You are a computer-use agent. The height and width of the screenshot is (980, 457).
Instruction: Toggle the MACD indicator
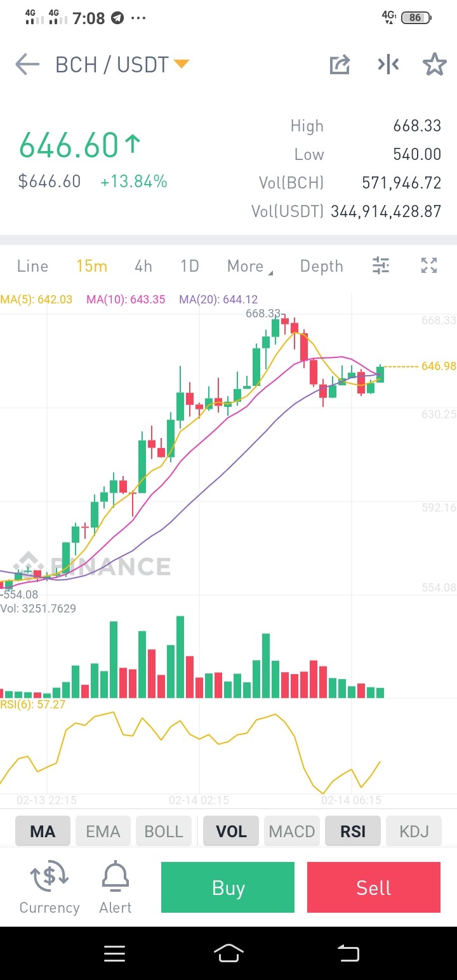click(292, 831)
